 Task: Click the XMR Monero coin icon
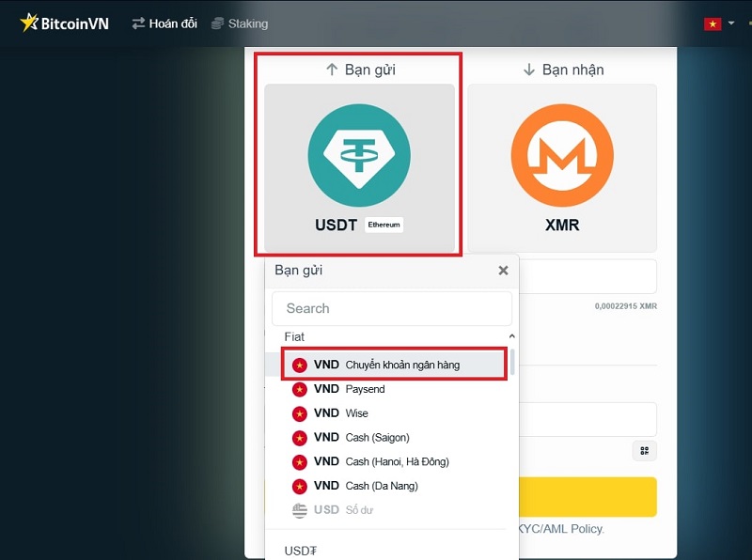pos(562,156)
